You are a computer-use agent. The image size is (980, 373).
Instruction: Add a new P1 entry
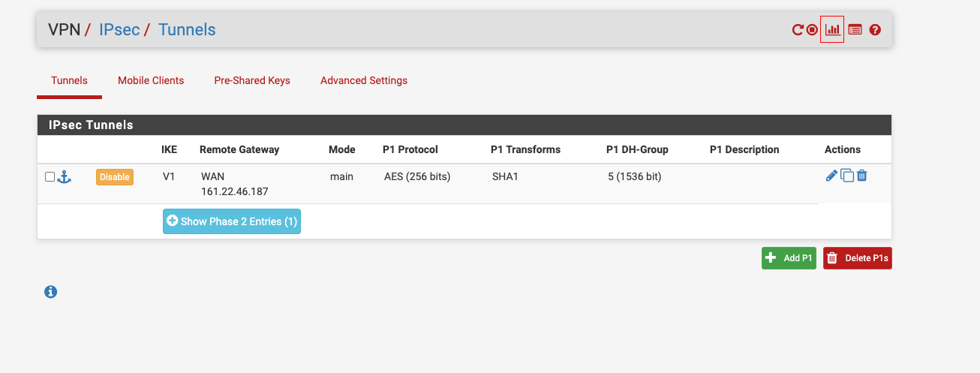pos(789,258)
